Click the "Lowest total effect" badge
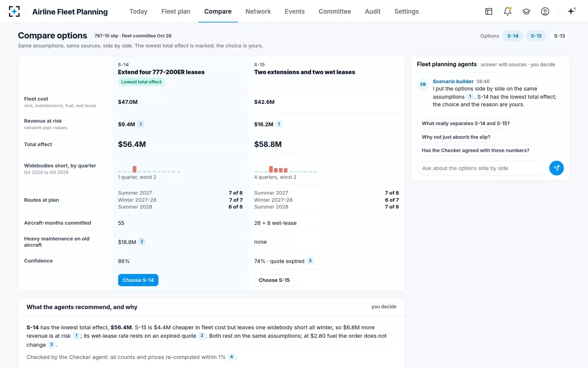Viewport: 588px width, 368px height. pos(141,82)
